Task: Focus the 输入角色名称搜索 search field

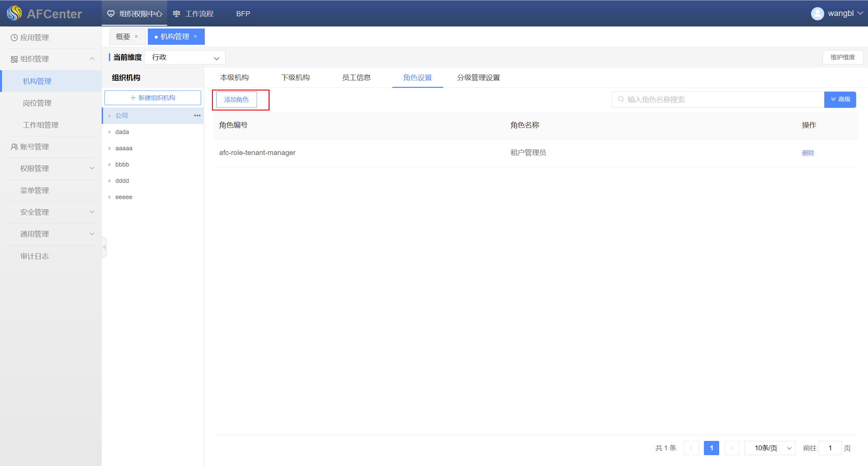Action: pyautogui.click(x=718, y=99)
